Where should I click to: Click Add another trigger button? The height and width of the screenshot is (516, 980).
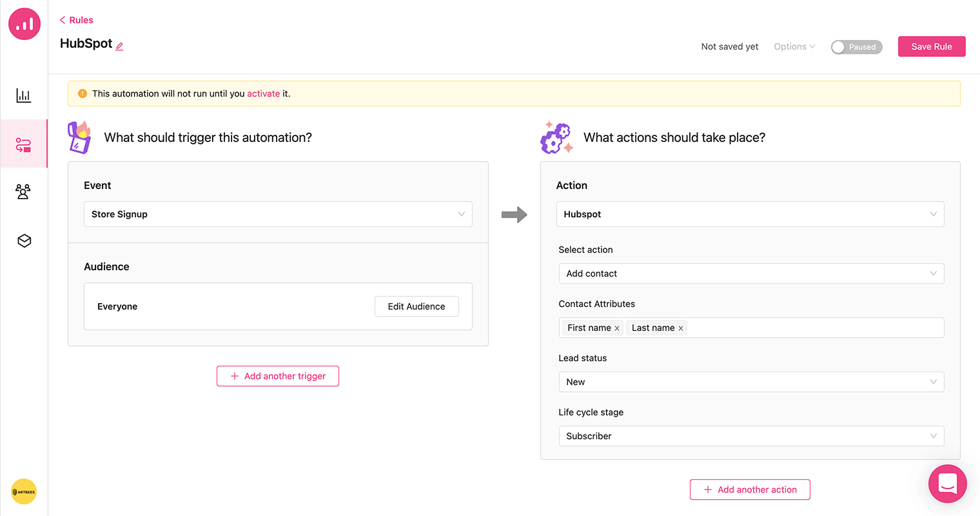tap(278, 376)
